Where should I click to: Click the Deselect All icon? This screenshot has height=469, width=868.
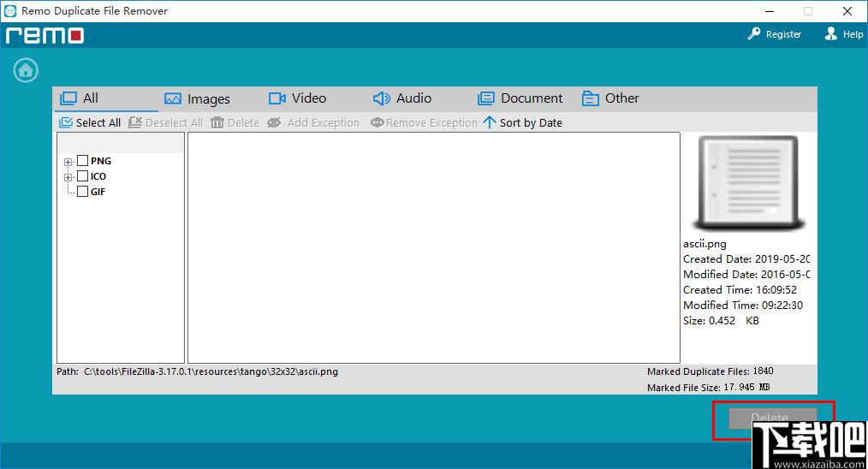coord(135,122)
